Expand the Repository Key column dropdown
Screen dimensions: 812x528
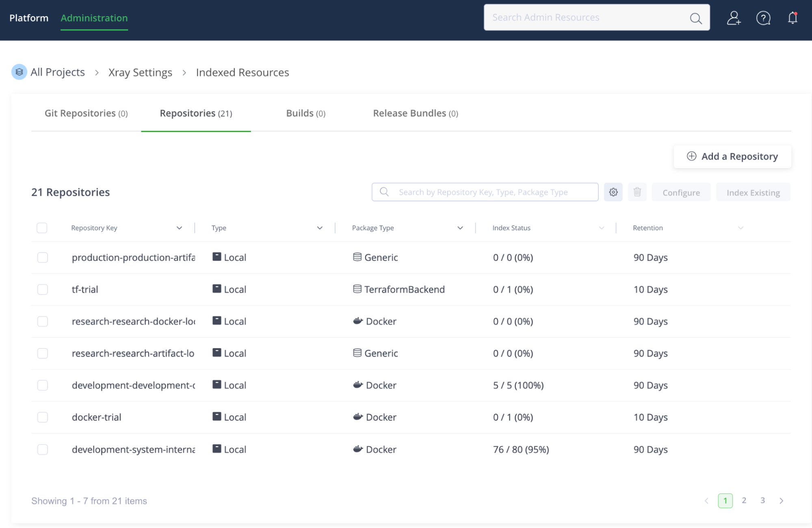pyautogui.click(x=179, y=228)
